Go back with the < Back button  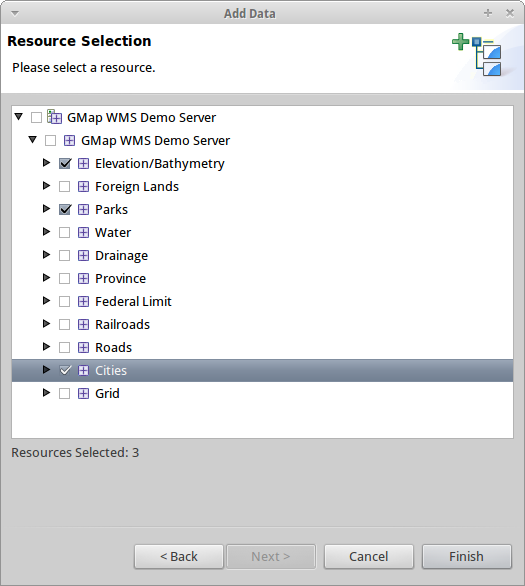point(179,556)
